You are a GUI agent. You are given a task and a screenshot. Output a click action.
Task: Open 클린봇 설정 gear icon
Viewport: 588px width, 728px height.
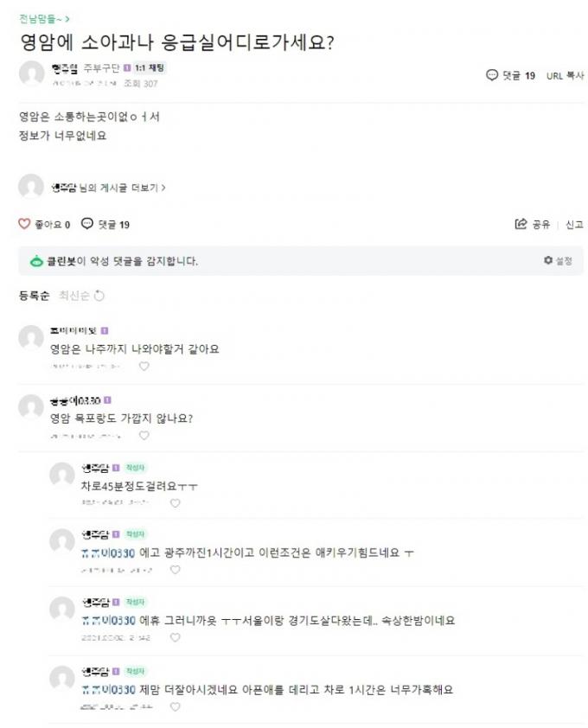coord(548,260)
